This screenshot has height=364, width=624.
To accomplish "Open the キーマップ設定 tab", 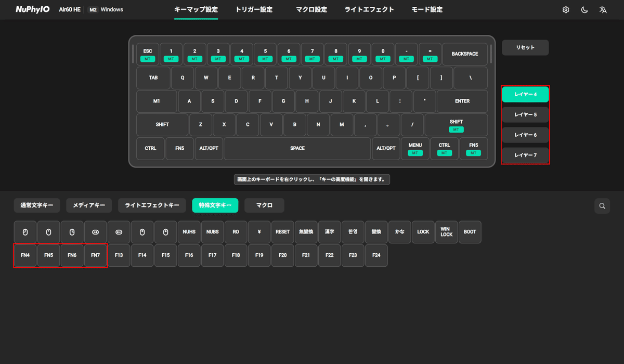I will pos(196,9).
